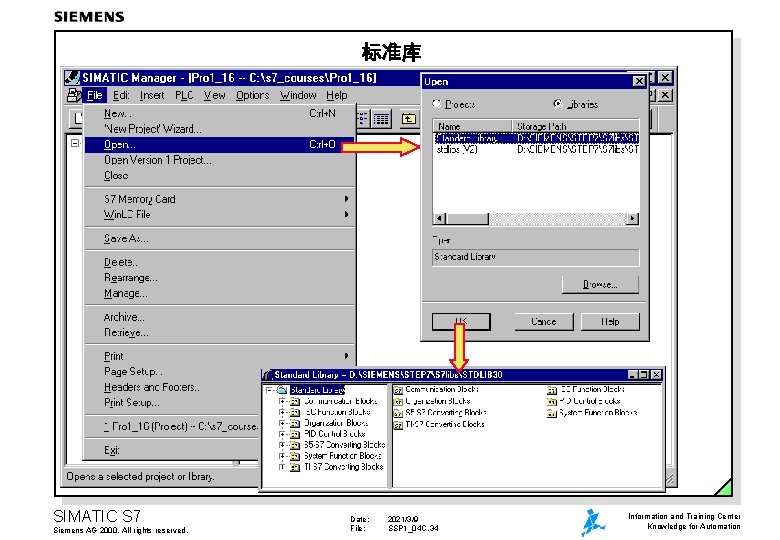Open the WinLC File submenu arrow

(x=346, y=214)
